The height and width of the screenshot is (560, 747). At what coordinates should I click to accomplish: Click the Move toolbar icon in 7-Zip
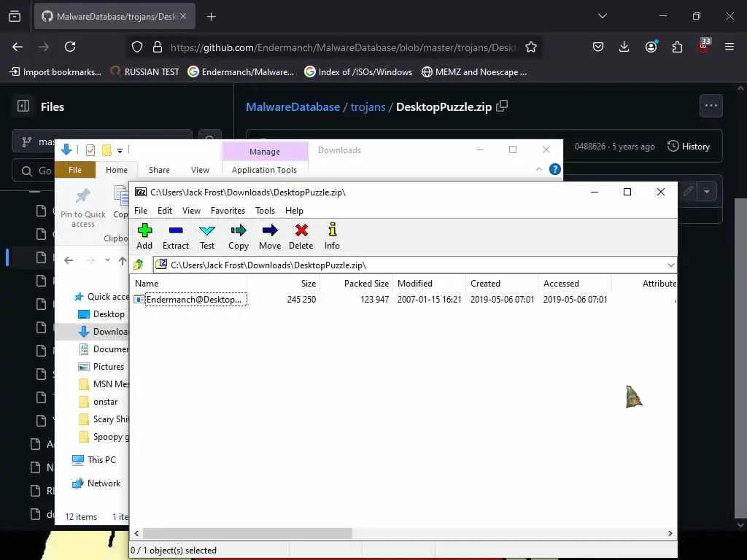pos(270,236)
